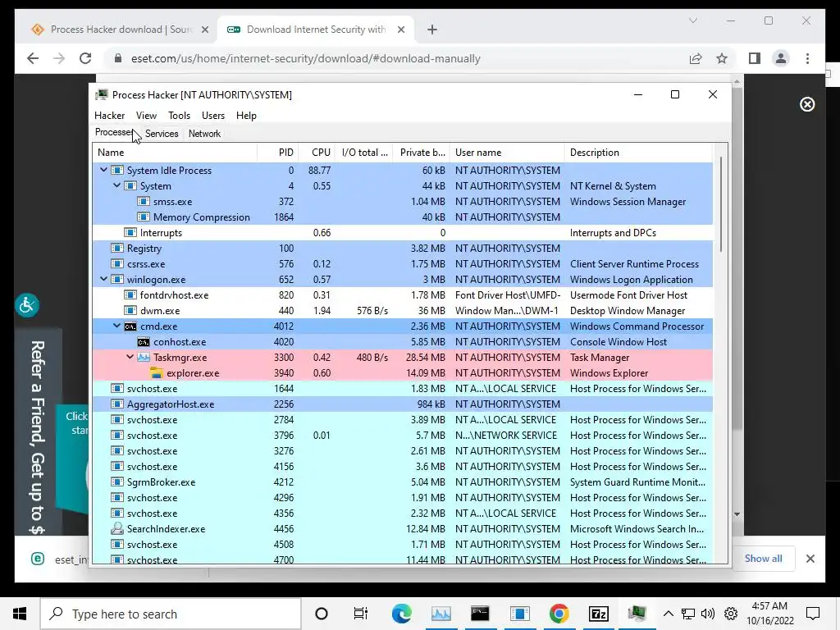Collapse the cmd.exe tree node

tap(116, 326)
